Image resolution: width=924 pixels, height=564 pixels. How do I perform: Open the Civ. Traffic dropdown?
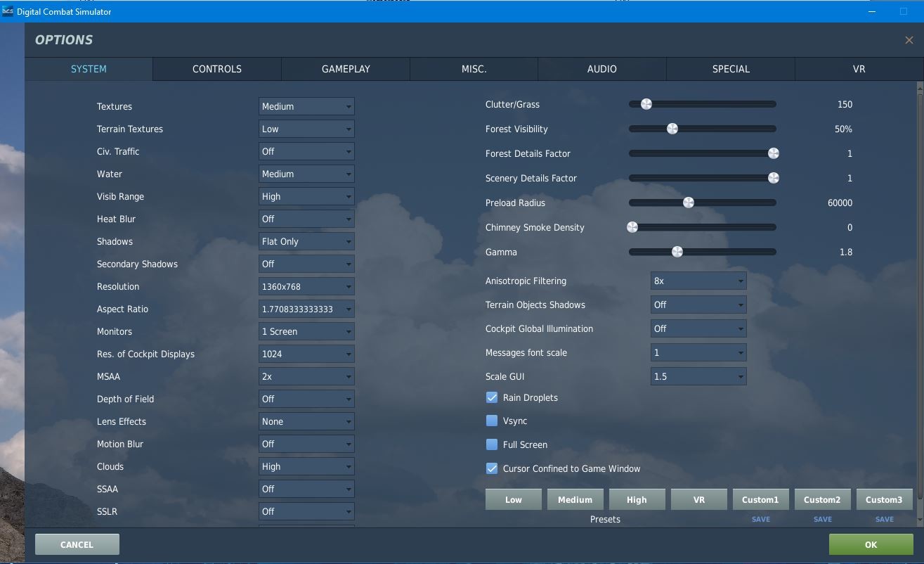(306, 151)
